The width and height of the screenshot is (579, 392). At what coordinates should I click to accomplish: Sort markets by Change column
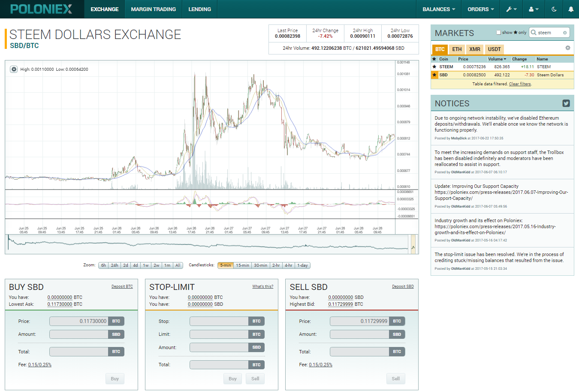519,59
